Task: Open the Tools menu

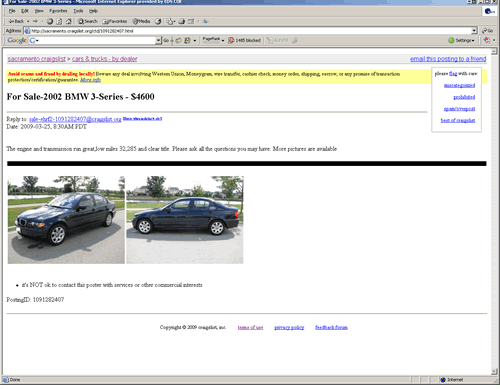Action: point(78,11)
